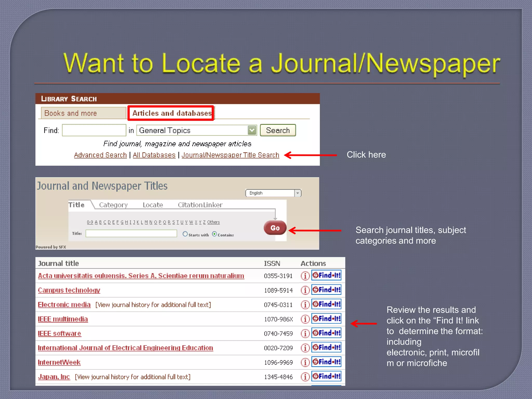Open the Advanced Search link
This screenshot has height=399, width=532.
pos(100,155)
